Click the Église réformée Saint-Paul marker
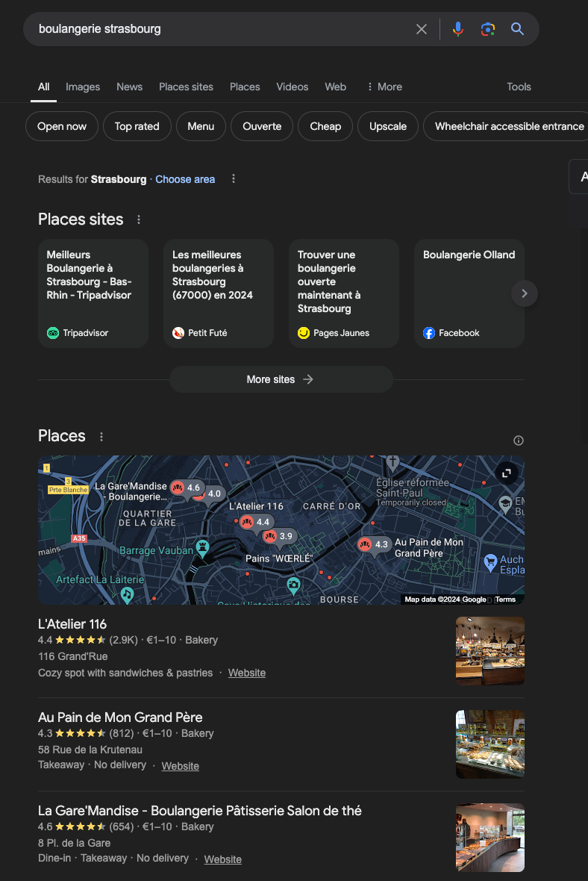The image size is (588, 881). point(392,462)
